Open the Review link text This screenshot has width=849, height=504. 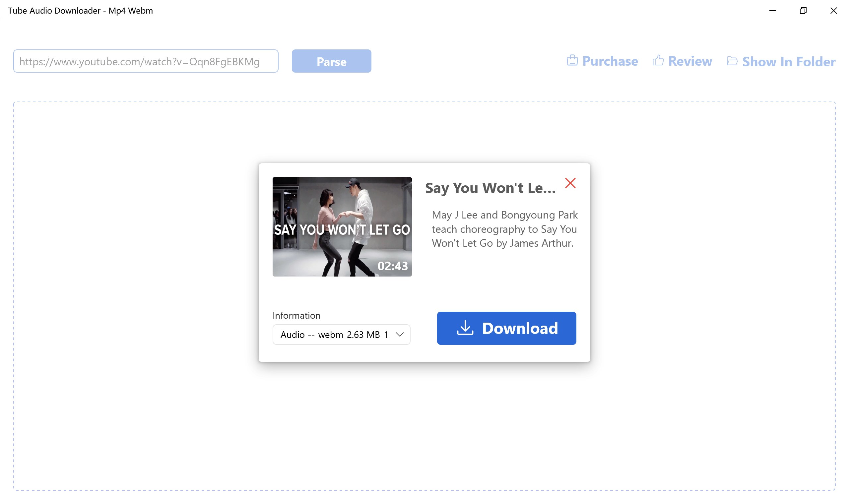[x=690, y=61]
